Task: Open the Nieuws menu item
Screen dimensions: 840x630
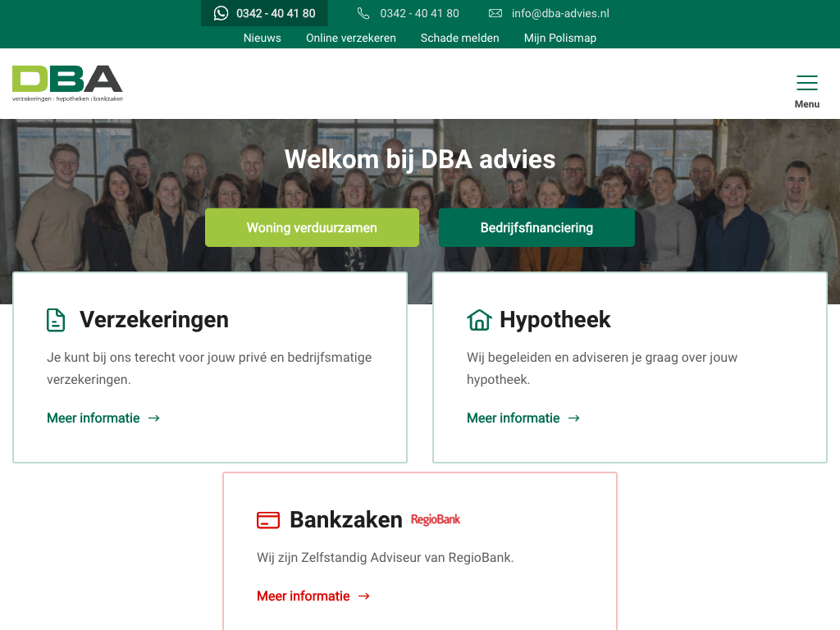Action: click(262, 38)
